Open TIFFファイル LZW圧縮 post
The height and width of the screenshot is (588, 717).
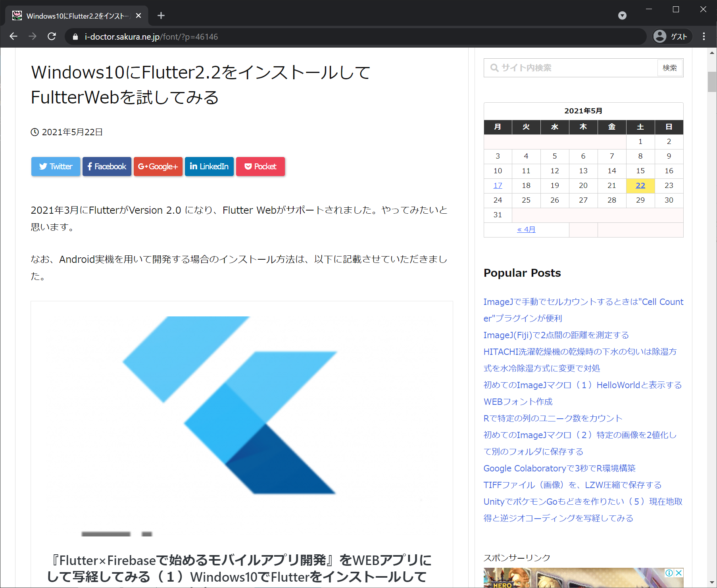point(572,485)
